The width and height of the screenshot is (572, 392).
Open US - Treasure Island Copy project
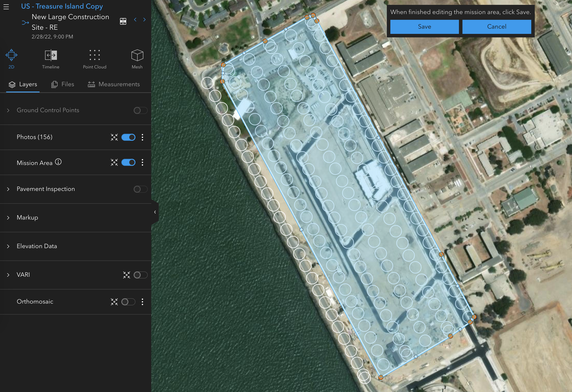(x=62, y=6)
